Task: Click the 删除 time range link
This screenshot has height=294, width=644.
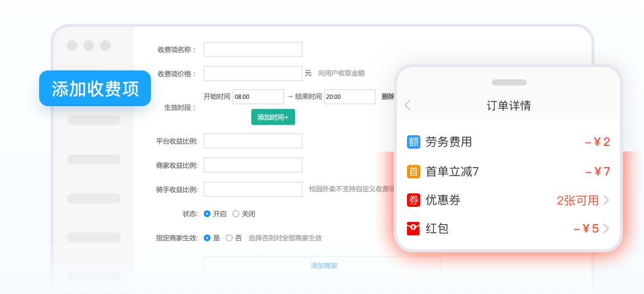Action: [388, 97]
